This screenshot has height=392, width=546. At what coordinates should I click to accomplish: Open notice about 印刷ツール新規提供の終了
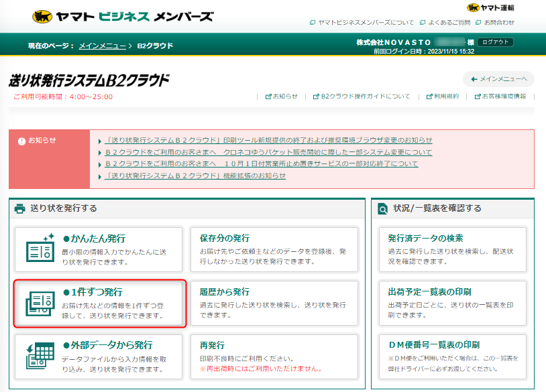pos(268,140)
